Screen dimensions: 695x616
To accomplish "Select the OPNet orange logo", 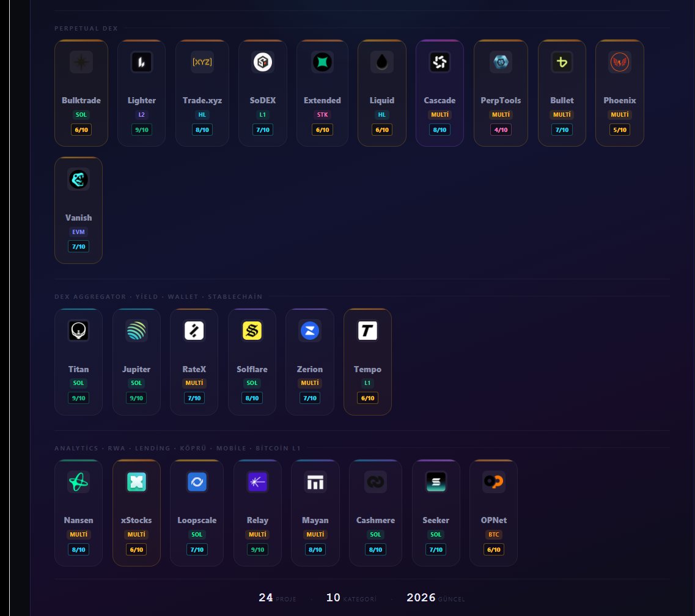I will (493, 482).
